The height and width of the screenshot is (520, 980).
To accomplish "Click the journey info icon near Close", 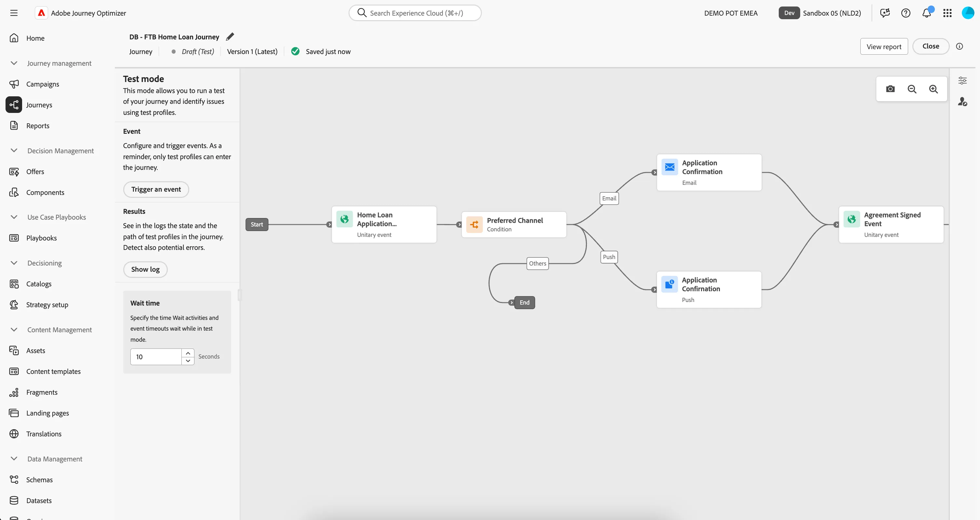I will click(960, 46).
